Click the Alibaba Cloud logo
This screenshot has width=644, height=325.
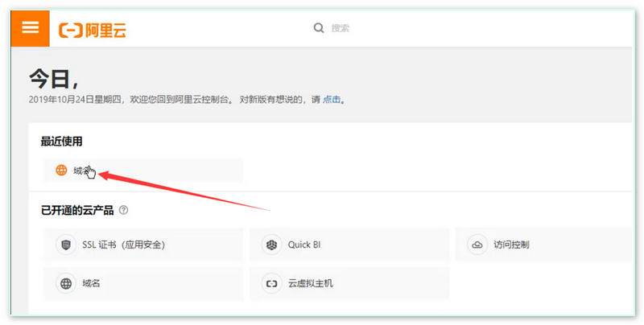(x=93, y=31)
